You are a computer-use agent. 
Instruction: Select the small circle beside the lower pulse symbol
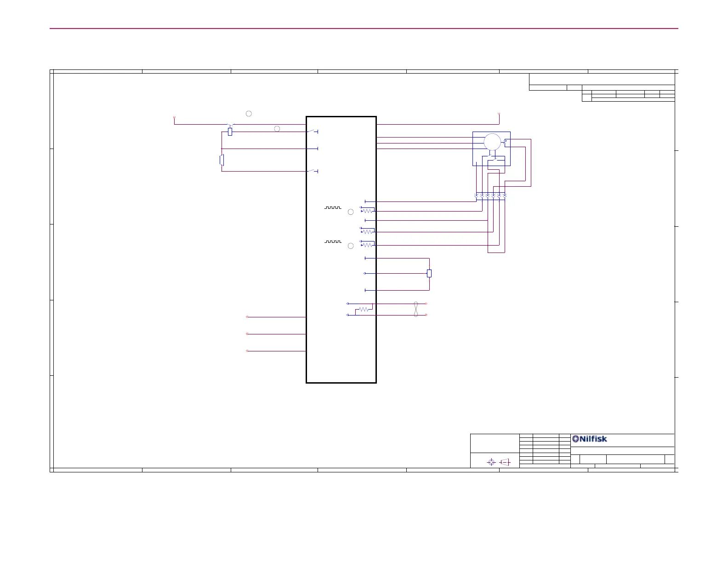point(351,246)
